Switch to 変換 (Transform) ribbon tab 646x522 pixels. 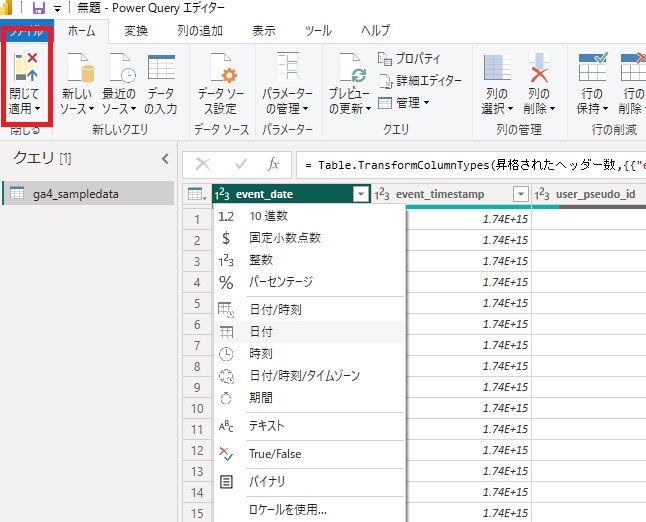point(136,31)
